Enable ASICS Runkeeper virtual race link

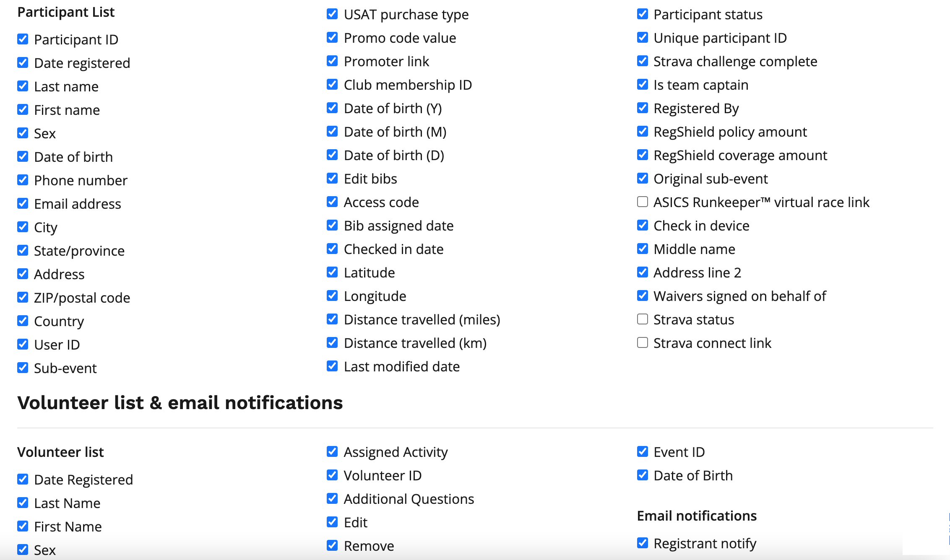coord(642,202)
